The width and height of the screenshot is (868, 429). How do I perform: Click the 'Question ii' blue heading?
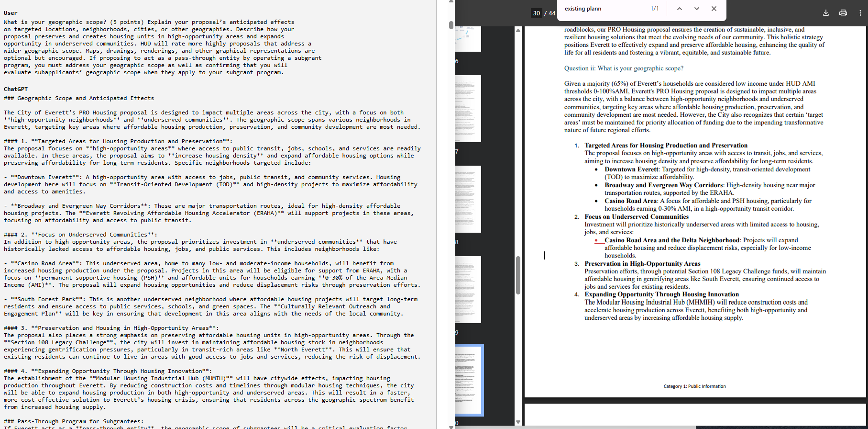click(624, 68)
